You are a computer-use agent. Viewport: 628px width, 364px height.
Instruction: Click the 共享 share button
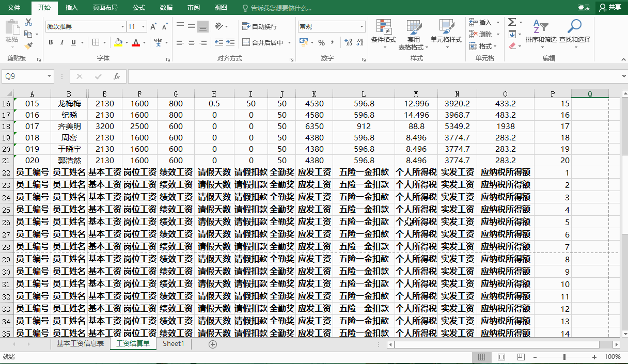610,7
